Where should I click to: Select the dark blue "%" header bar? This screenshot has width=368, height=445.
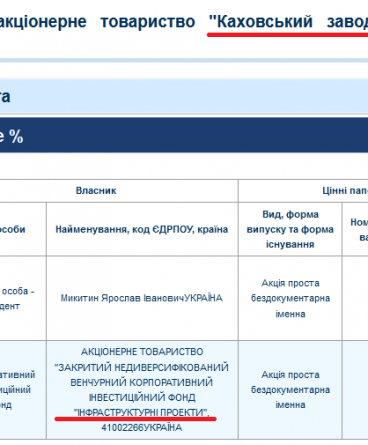(184, 135)
